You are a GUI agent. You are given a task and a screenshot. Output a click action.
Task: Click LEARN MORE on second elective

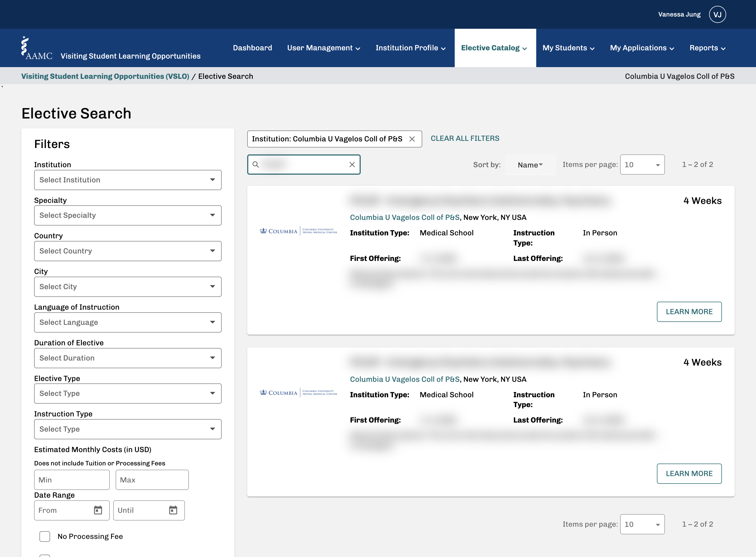pos(689,474)
